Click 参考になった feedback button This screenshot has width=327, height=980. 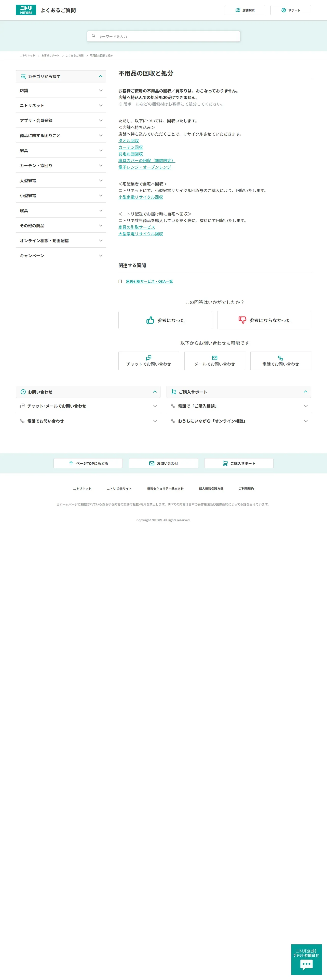[165, 320]
